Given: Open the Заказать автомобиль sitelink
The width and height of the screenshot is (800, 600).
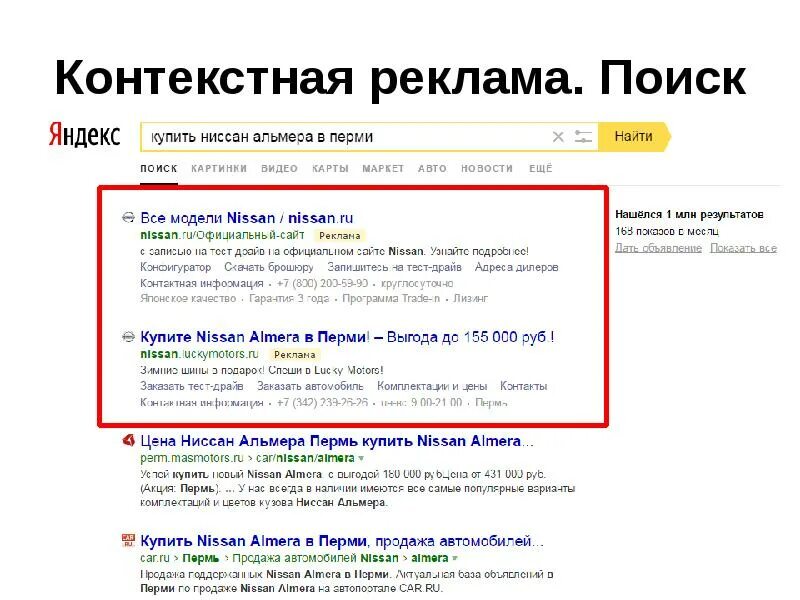Looking at the screenshot, I should (310, 386).
